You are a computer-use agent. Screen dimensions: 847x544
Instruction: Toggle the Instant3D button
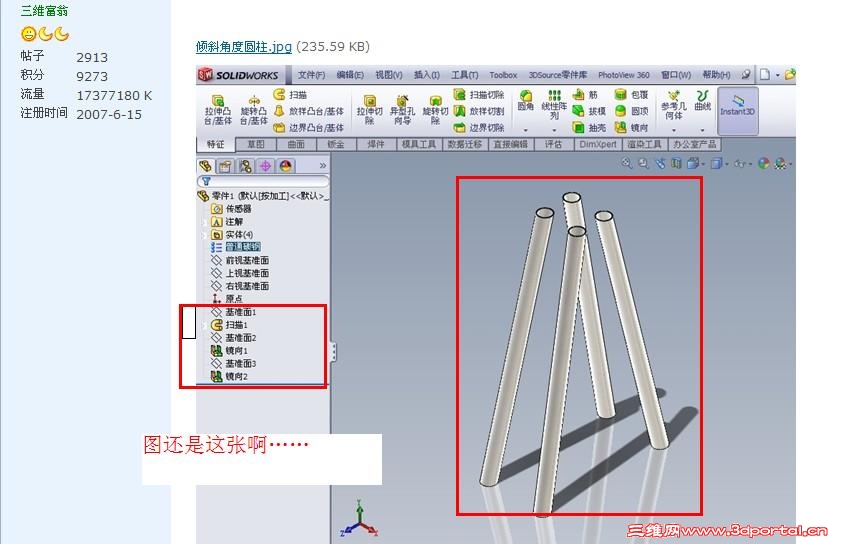[737, 111]
